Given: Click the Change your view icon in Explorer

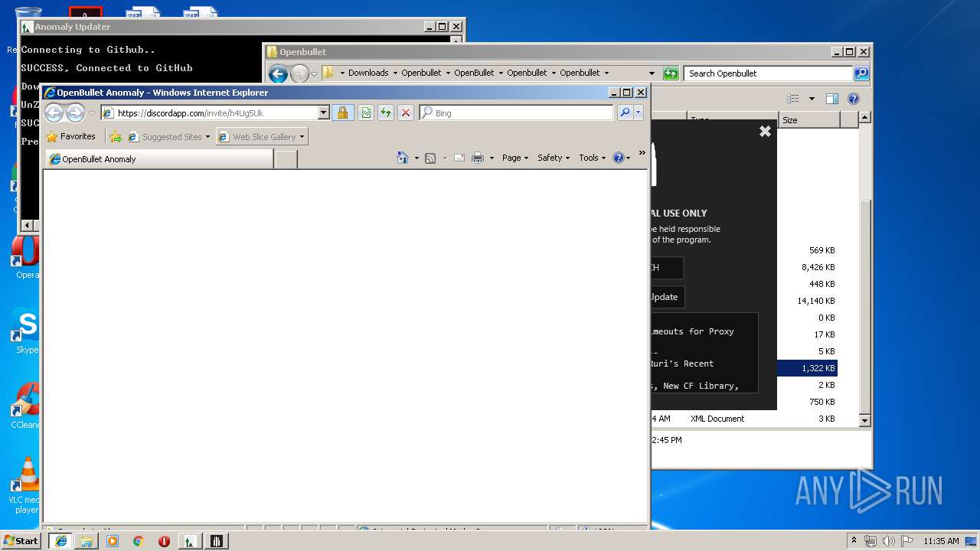Looking at the screenshot, I should [x=793, y=99].
